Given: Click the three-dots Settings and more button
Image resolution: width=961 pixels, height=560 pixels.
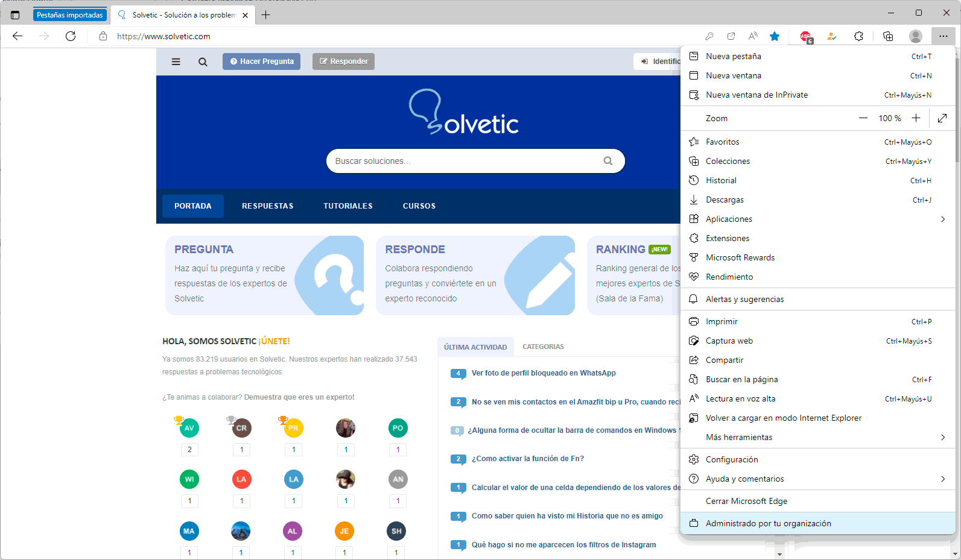Looking at the screenshot, I should [x=944, y=36].
